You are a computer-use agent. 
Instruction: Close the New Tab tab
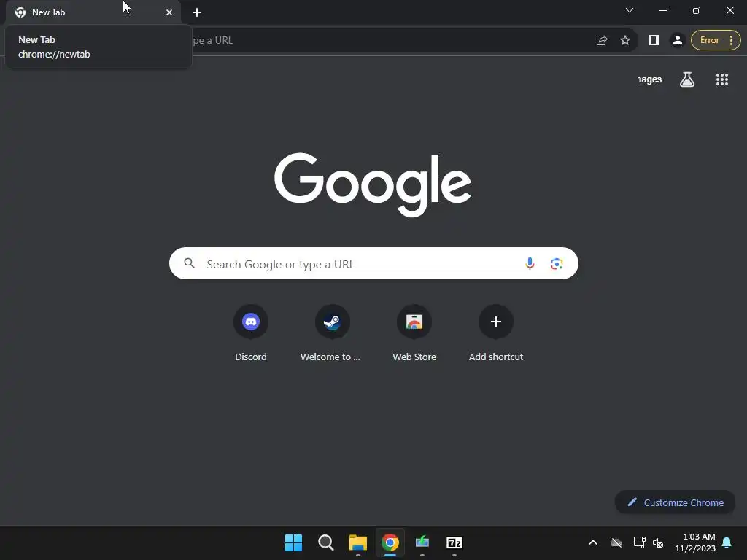(169, 12)
